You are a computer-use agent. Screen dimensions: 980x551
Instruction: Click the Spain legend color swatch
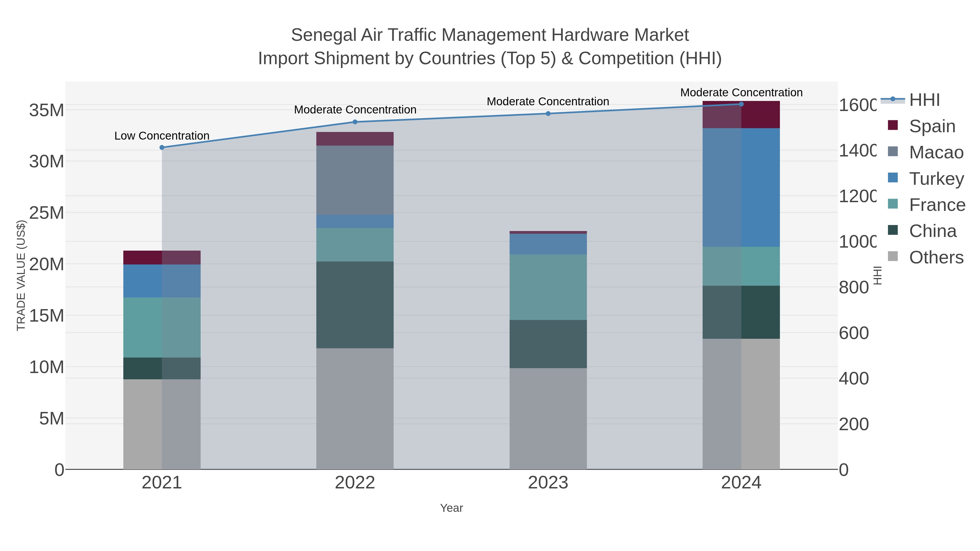[x=893, y=125]
